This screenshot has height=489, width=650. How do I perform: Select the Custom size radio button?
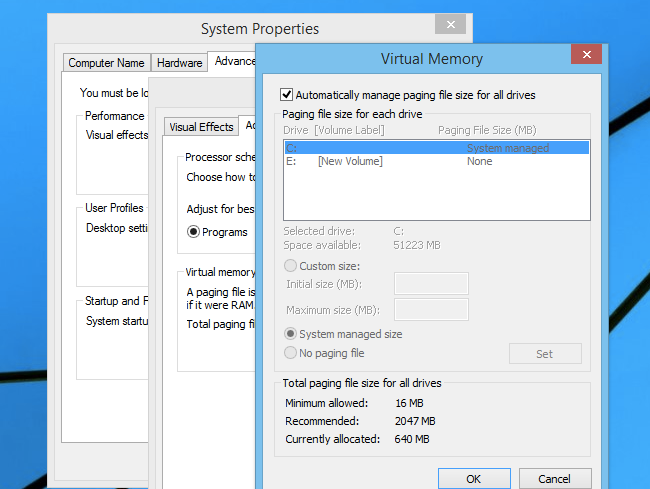(290, 266)
